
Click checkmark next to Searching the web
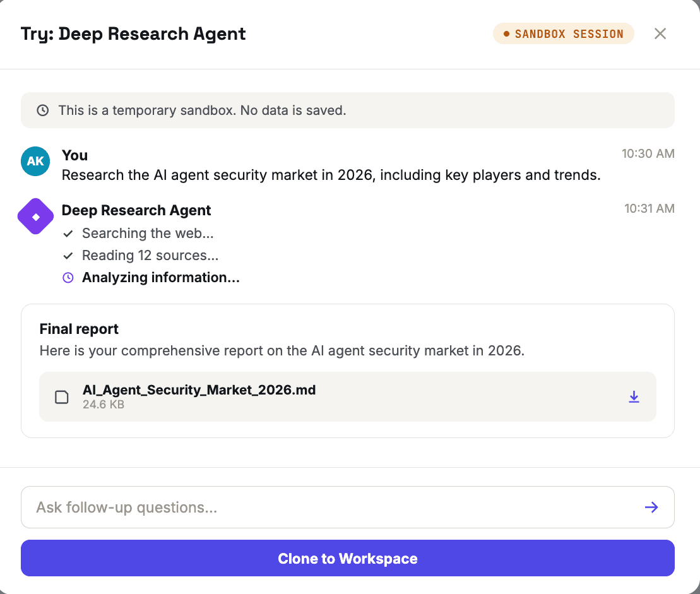[x=68, y=234]
